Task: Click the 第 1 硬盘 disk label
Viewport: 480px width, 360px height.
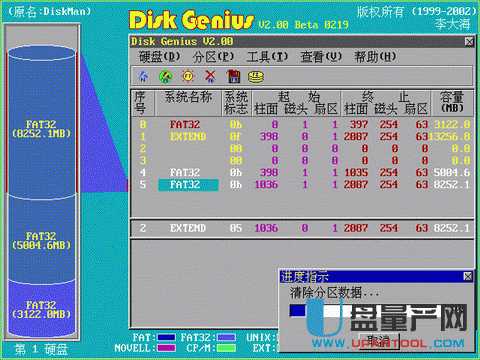Action: pyautogui.click(x=42, y=349)
